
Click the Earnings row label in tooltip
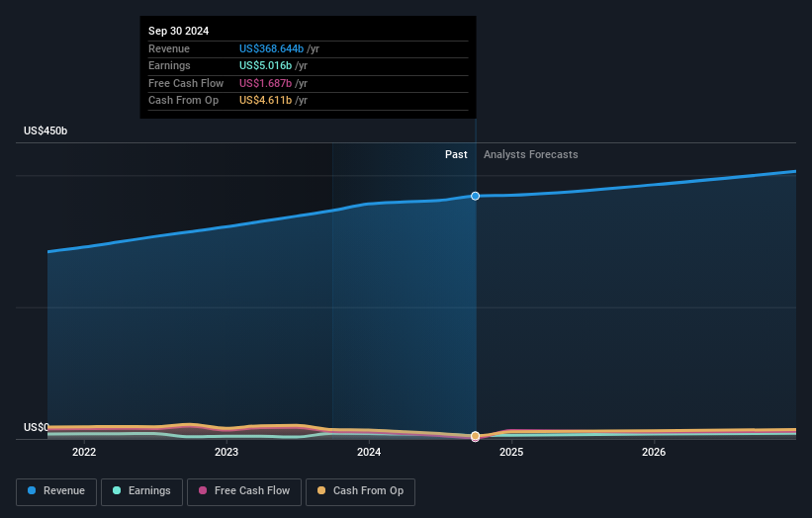[169, 65]
